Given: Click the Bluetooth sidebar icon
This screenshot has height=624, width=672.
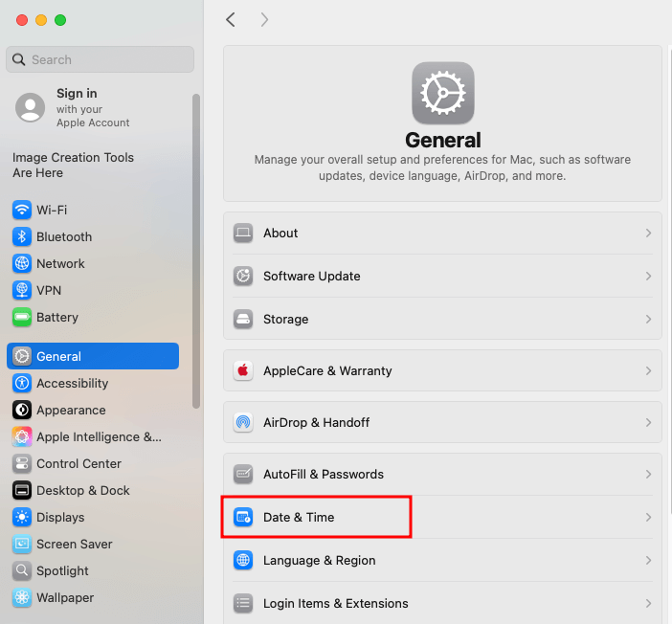Looking at the screenshot, I should tap(22, 236).
